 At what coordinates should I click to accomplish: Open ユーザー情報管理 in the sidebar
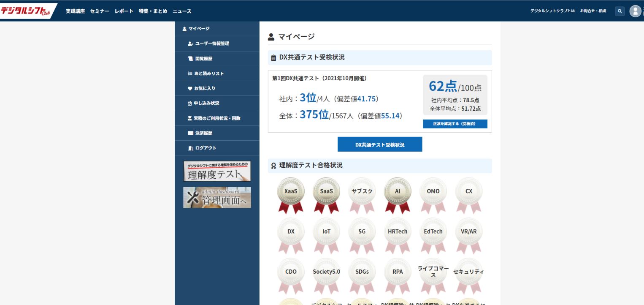pos(212,44)
